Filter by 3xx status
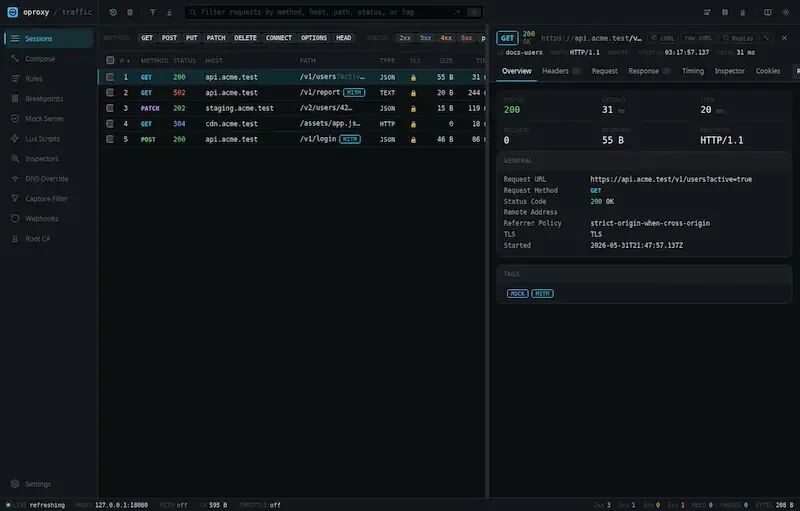Screen dimensions: 800x511 (426, 38)
